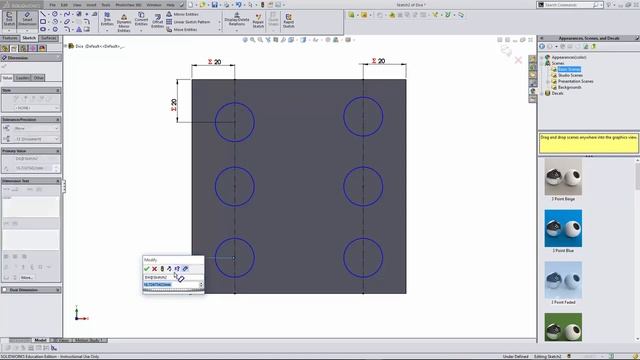Switch to the Features tab
Viewport: 640px width, 360px height.
coord(10,38)
